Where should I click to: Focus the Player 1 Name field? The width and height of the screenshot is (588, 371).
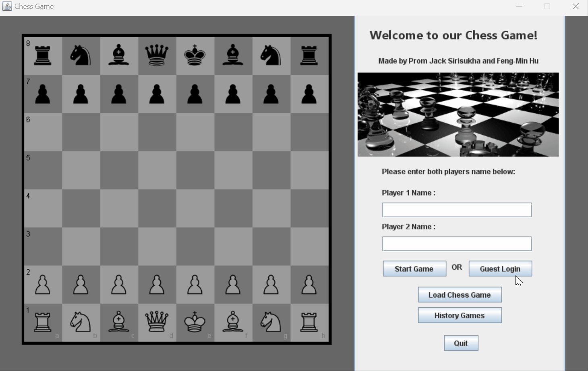tap(457, 210)
